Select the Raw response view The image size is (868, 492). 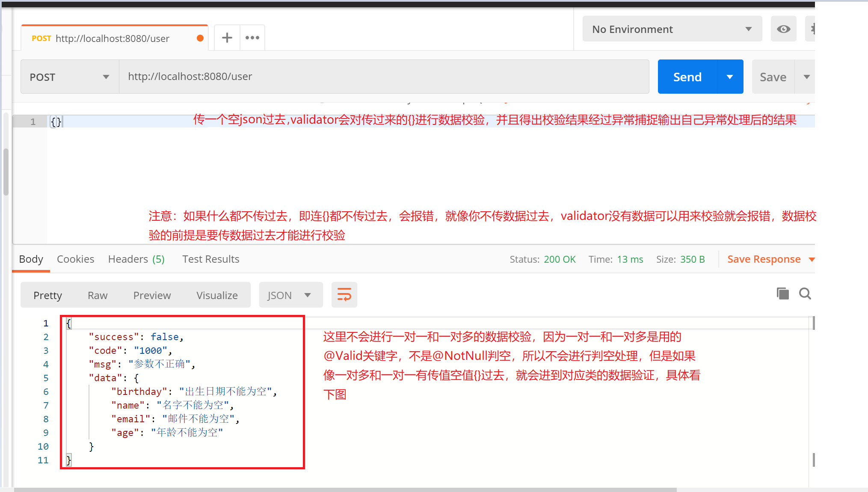(98, 295)
